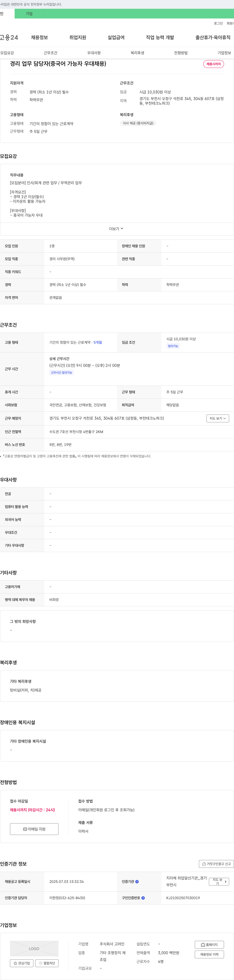This screenshot has width=234, height=980.
Task: Click the 이메일 지원 apply button
Action: (x=34, y=829)
